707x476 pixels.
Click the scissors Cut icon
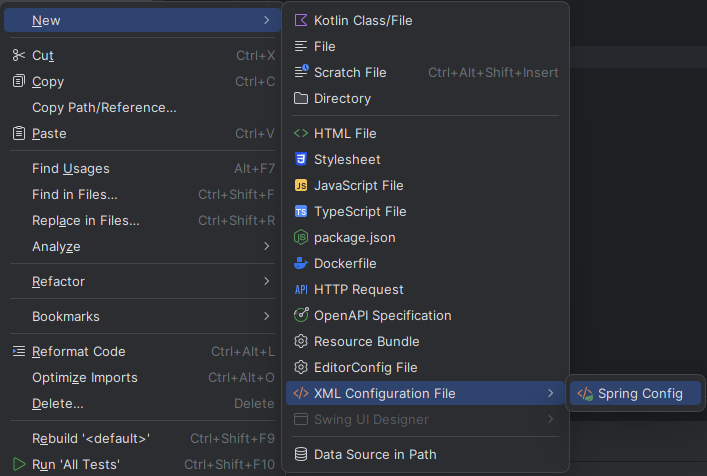click(x=18, y=55)
